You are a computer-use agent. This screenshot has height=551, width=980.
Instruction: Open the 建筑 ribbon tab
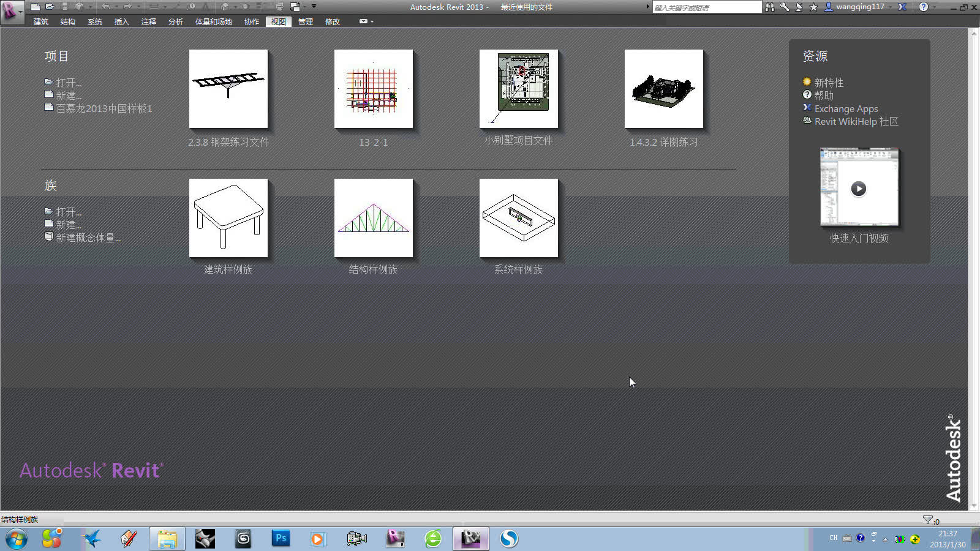tap(41, 21)
